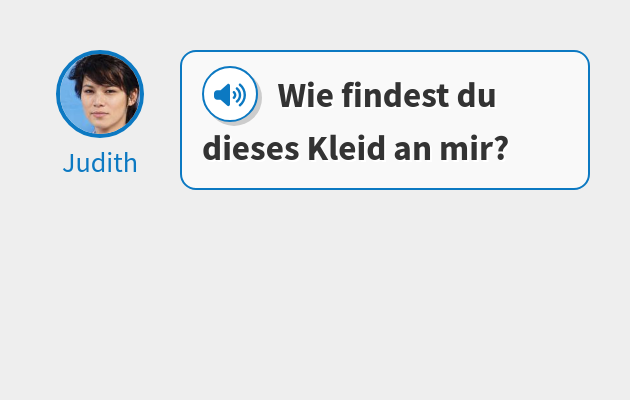Select the word "dieses"
The height and width of the screenshot is (400, 630).
[251, 149]
